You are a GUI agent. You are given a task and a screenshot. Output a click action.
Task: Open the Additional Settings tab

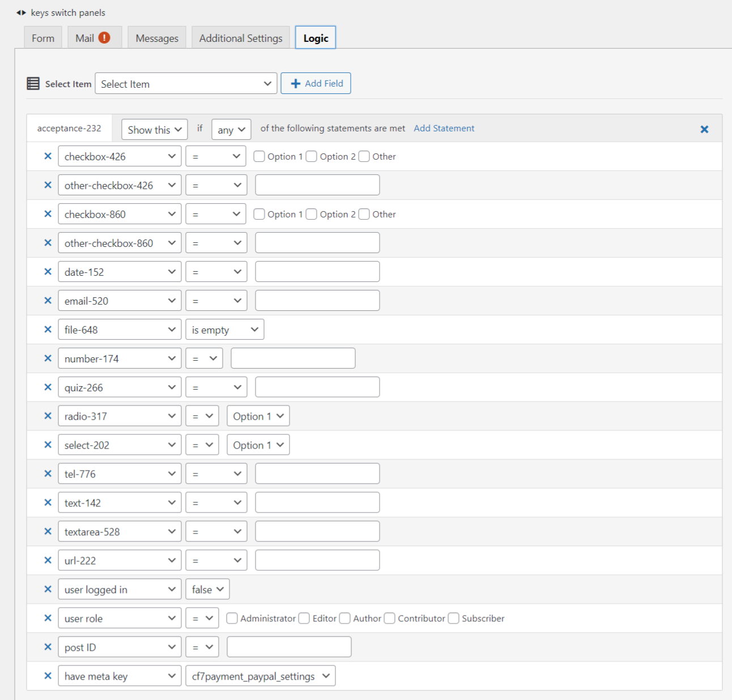point(241,38)
